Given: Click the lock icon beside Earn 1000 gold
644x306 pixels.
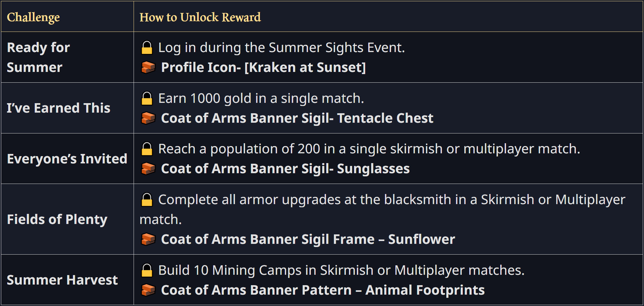Looking at the screenshot, I should coord(147,98).
